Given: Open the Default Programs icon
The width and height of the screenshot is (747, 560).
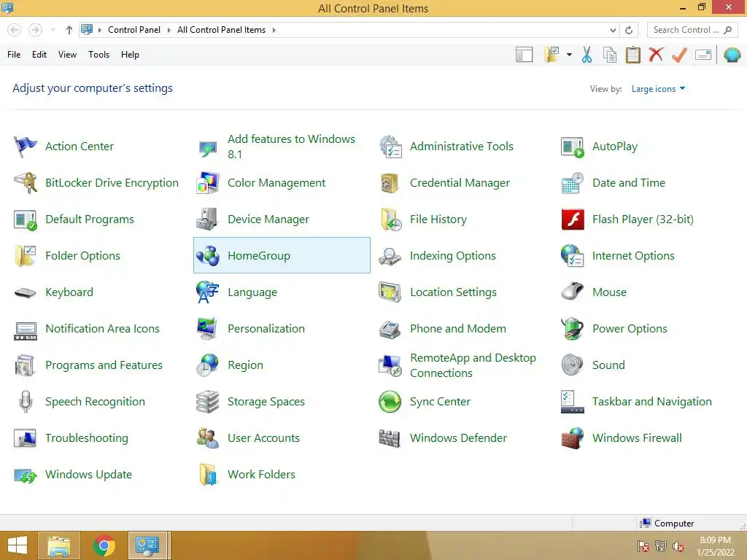Looking at the screenshot, I should [x=26, y=219].
